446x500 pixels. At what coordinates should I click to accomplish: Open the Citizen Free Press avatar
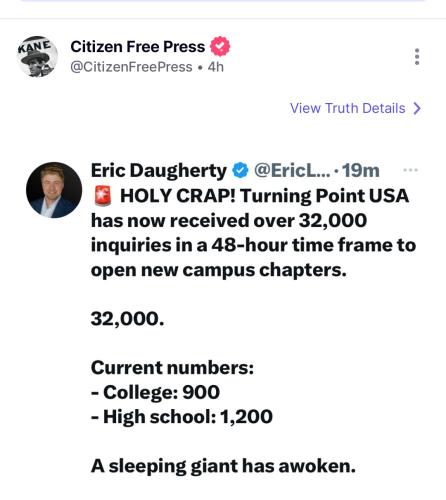coord(37,57)
